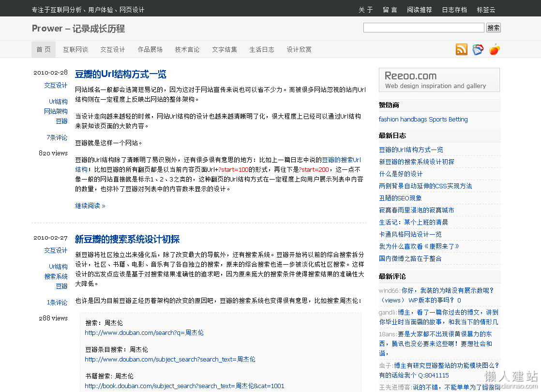Select the 首页 navigation tab
This screenshot has width=541, height=392.
coord(44,49)
